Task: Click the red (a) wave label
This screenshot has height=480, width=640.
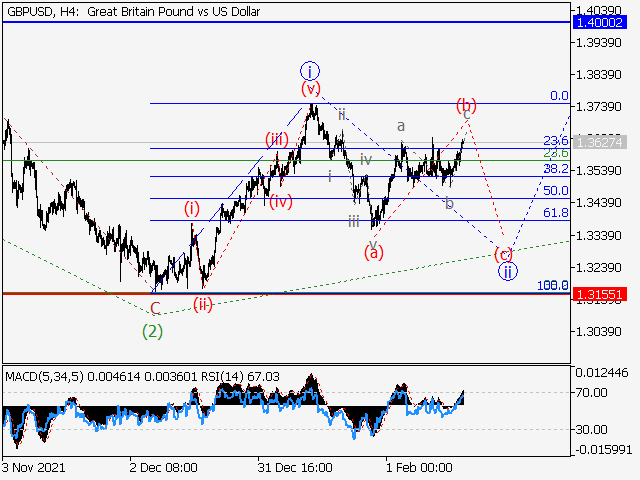Action: 373,253
